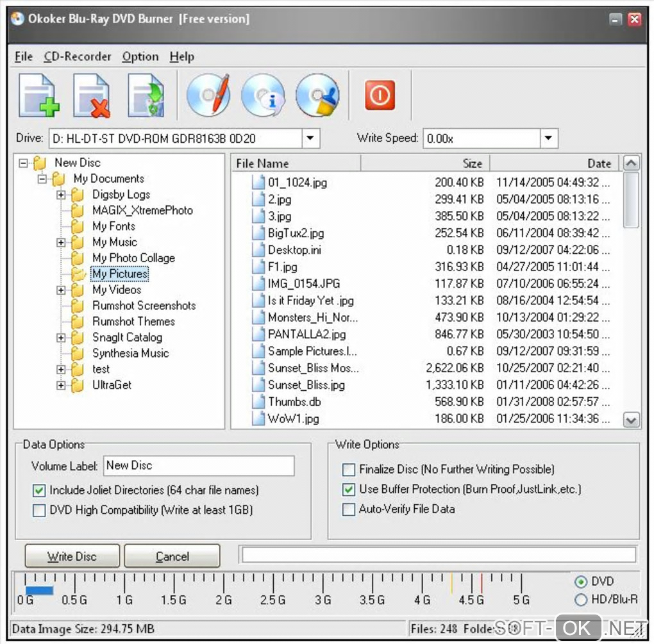
Task: Click the file icon beside Thumbs.db
Action: coord(258,401)
